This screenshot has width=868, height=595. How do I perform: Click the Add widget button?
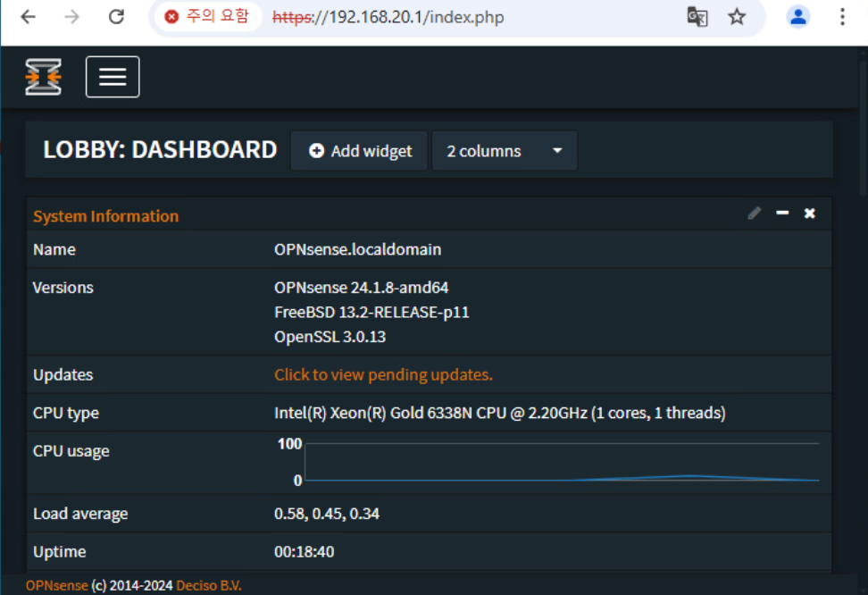pyautogui.click(x=359, y=151)
